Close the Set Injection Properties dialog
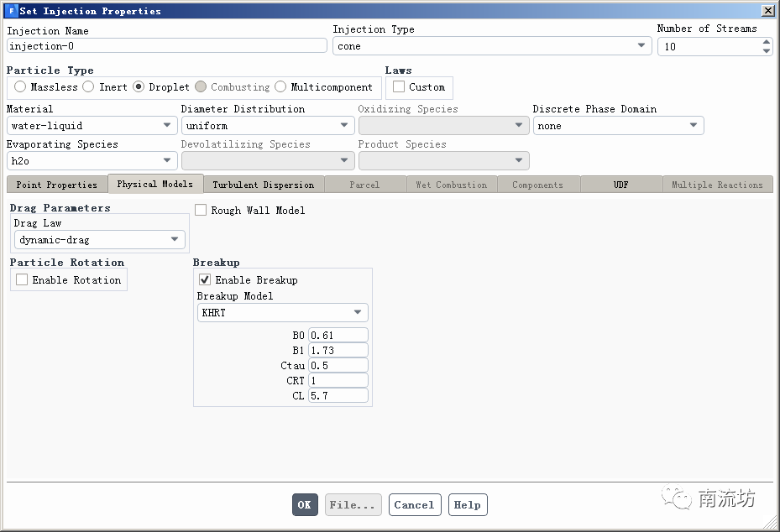This screenshot has height=532, width=780. coord(767,11)
